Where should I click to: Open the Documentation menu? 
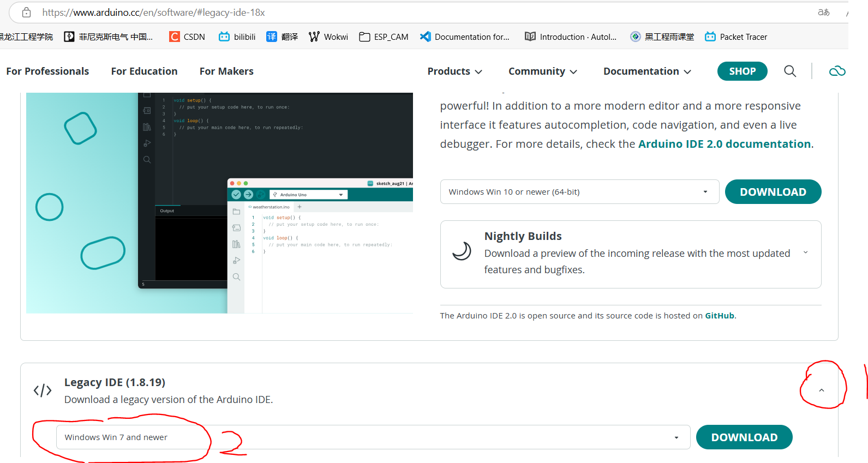point(648,71)
